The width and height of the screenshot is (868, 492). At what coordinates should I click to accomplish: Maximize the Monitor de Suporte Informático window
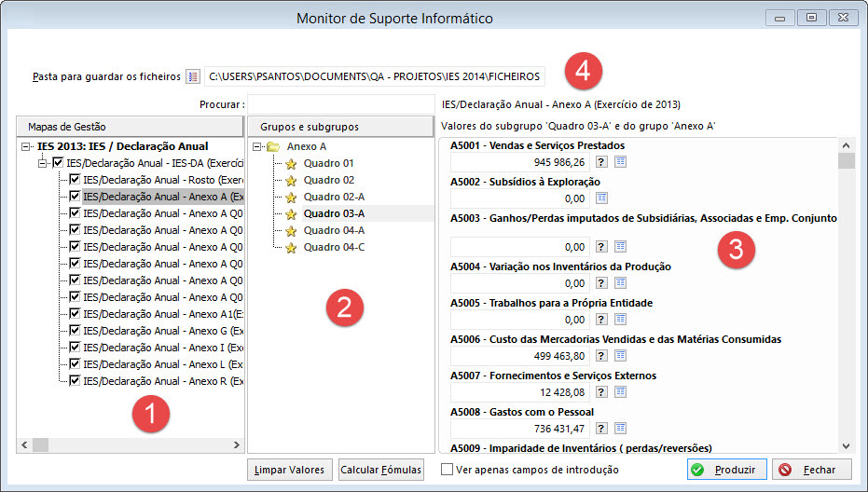coord(811,18)
